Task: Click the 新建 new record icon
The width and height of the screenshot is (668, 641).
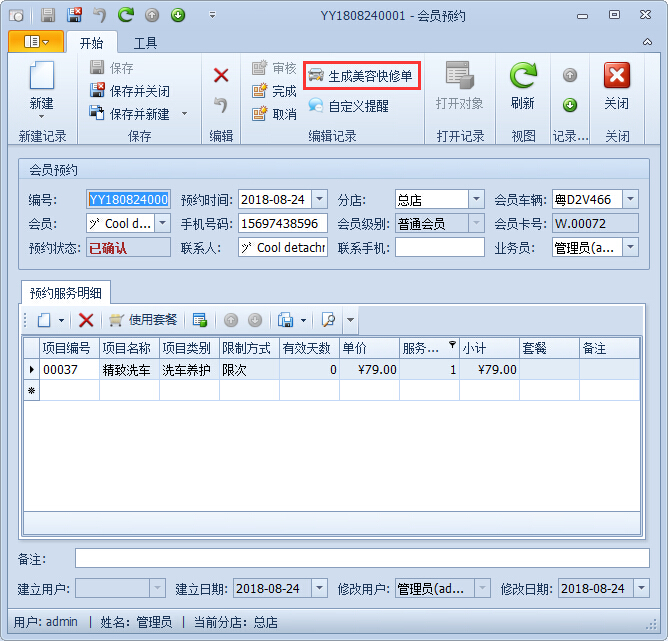Action: (x=41, y=78)
